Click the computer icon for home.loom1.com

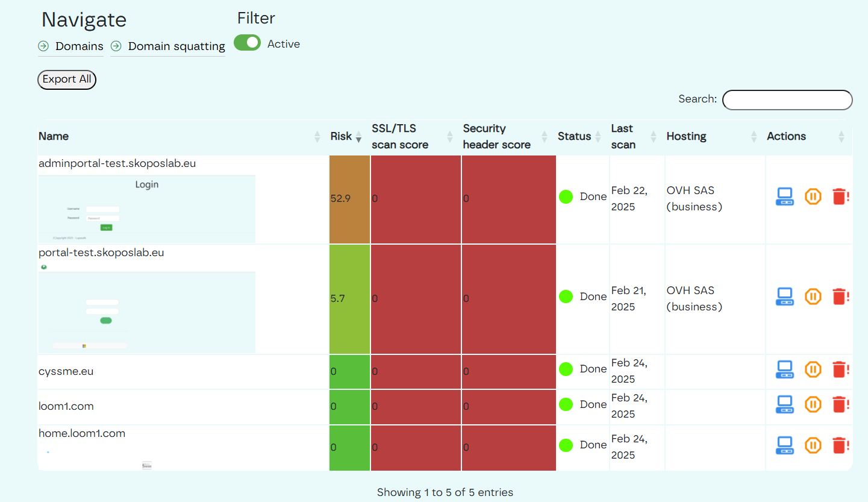point(784,445)
